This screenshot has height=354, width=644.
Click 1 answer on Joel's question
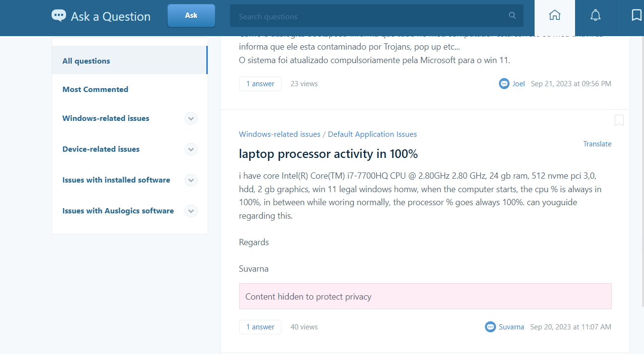tap(260, 84)
